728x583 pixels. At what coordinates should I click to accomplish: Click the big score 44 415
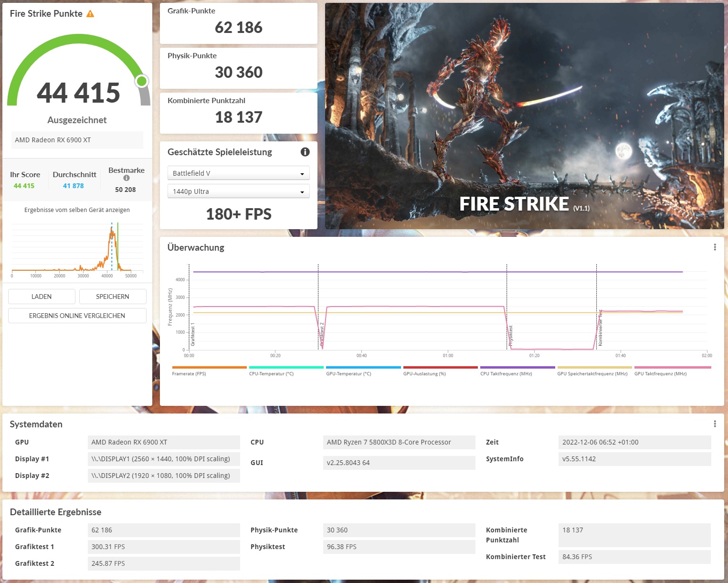tap(78, 93)
